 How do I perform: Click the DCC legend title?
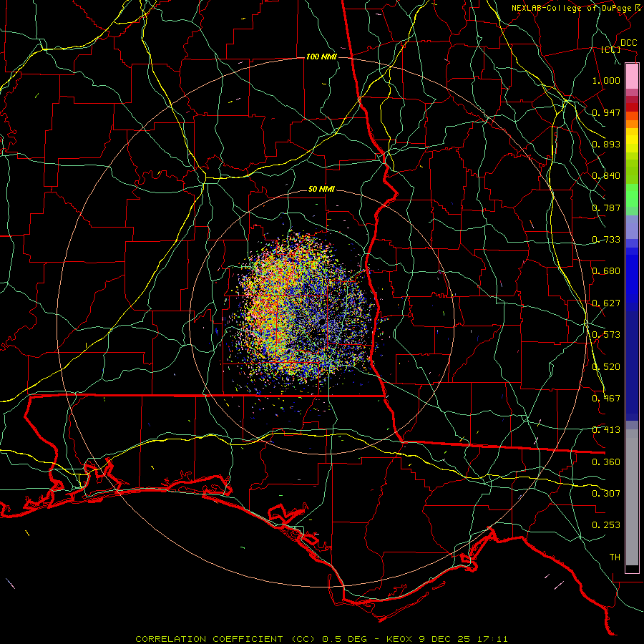coord(628,43)
